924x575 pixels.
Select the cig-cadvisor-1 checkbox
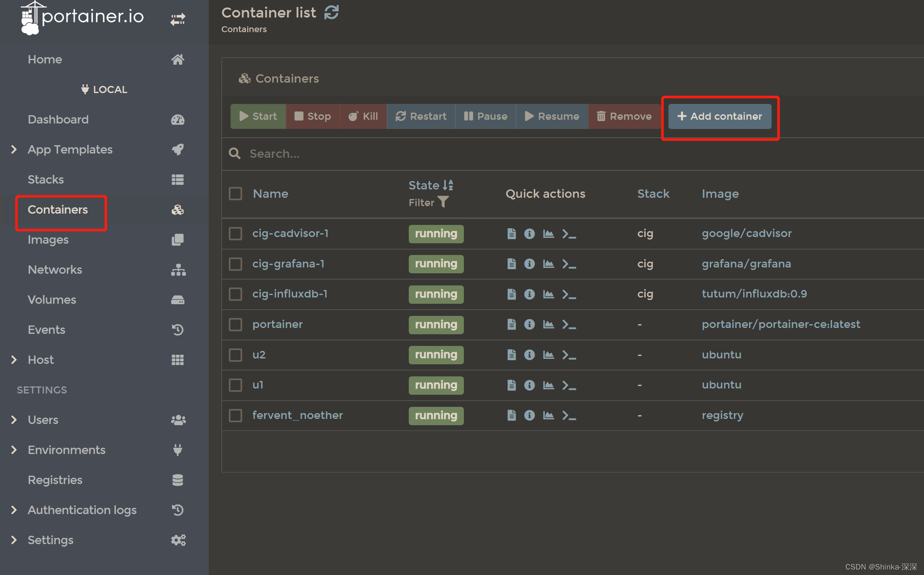click(x=235, y=234)
